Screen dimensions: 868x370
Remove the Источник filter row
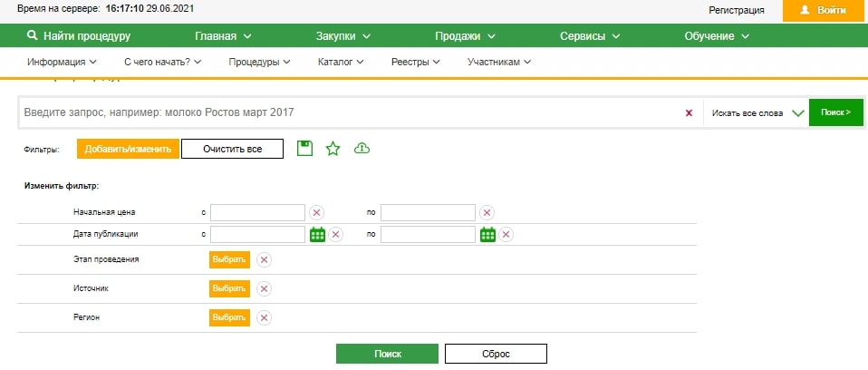[264, 289]
